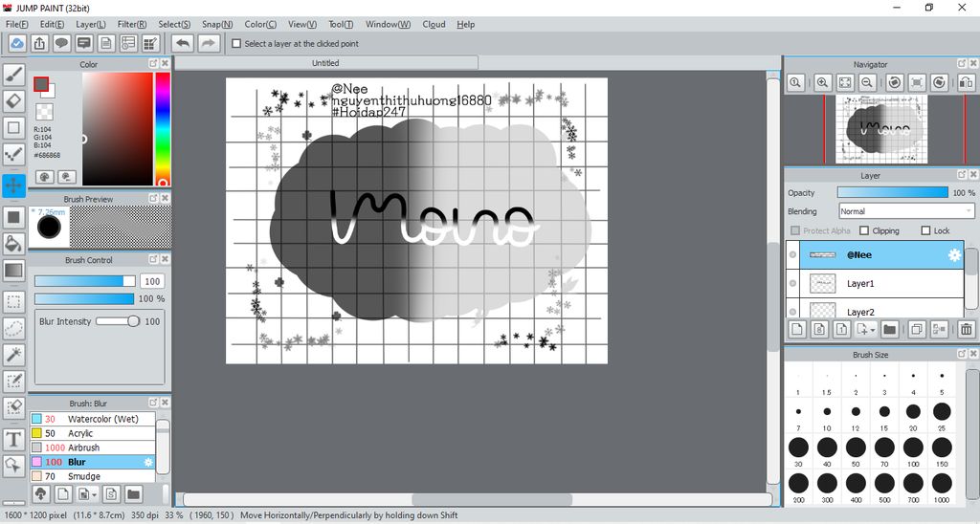Select the Text tool
The height and width of the screenshot is (524, 980).
coord(13,439)
